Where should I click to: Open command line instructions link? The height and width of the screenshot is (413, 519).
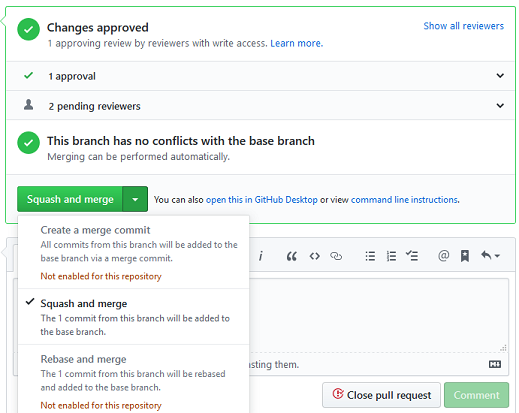pyautogui.click(x=405, y=200)
